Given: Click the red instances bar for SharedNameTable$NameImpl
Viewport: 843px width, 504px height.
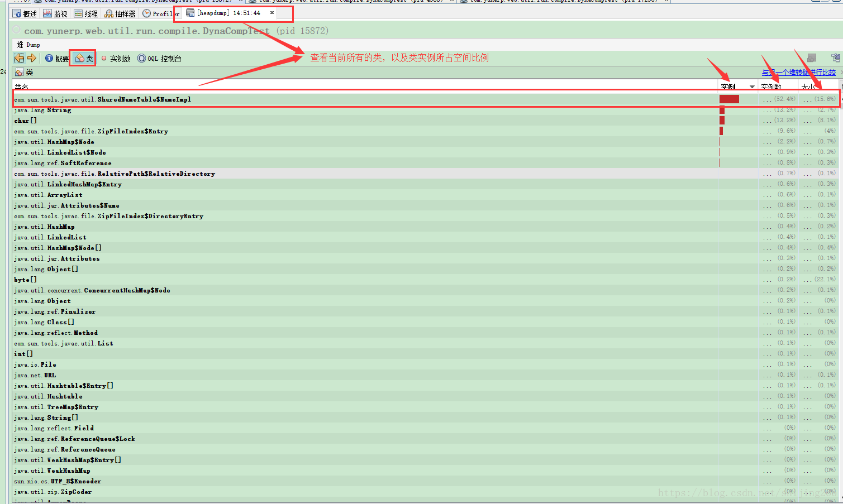Looking at the screenshot, I should point(729,99).
